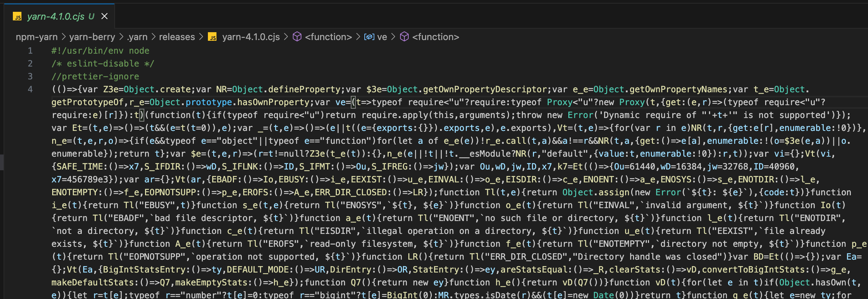868x299 pixels.
Task: Select the yarn-4.1.0.cjs tab
Action: pos(59,16)
